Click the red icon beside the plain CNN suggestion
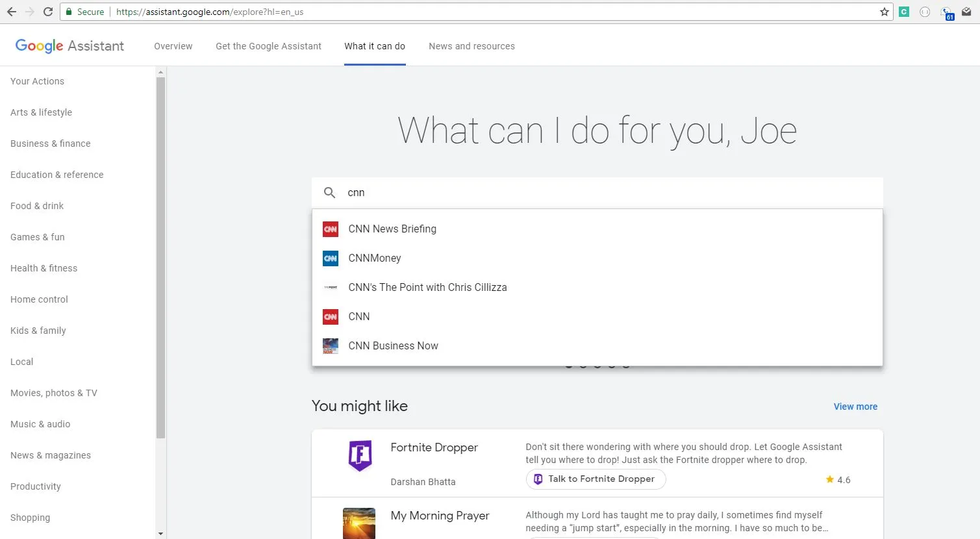 [x=331, y=317]
